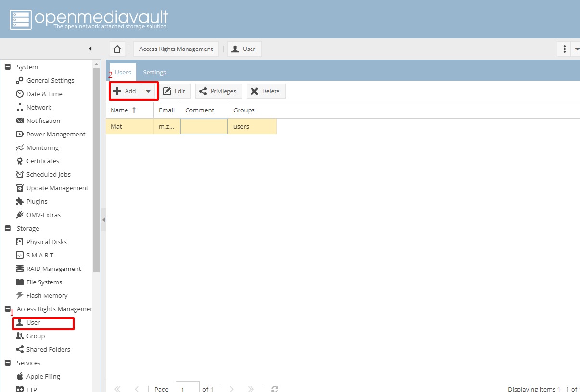Collapse the sidebar with the top arrow

[90, 49]
